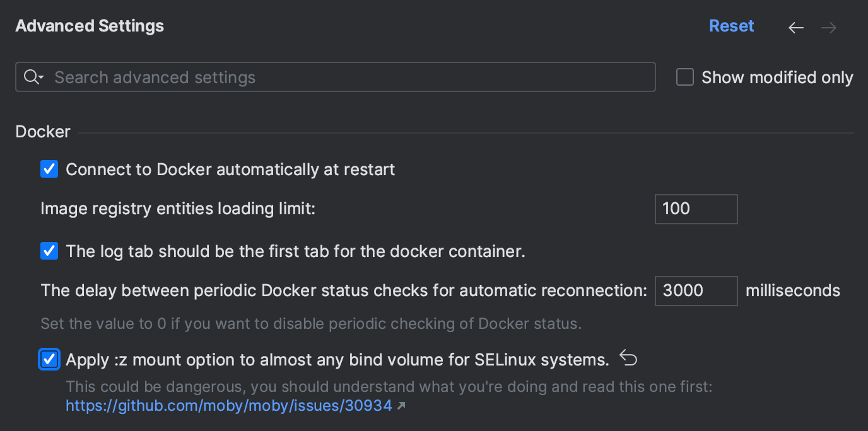
Task: Select the value 100 in the limit box
Action: click(x=676, y=209)
